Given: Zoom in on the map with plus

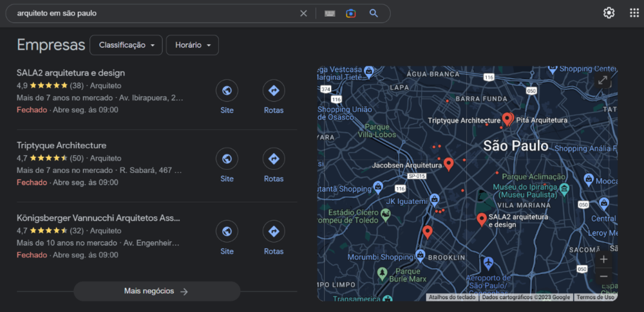Looking at the screenshot, I should coord(603,259).
